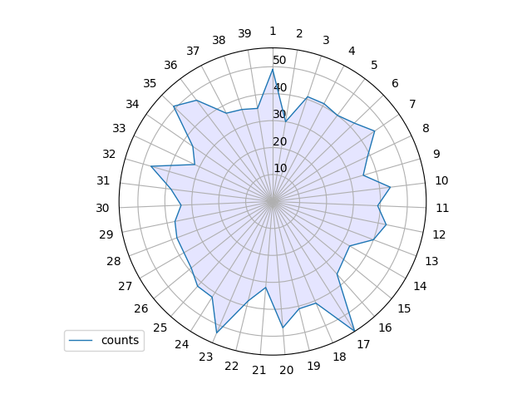Click the data point on spoke 32
This screenshot has height=399, width=532.
tap(151, 166)
